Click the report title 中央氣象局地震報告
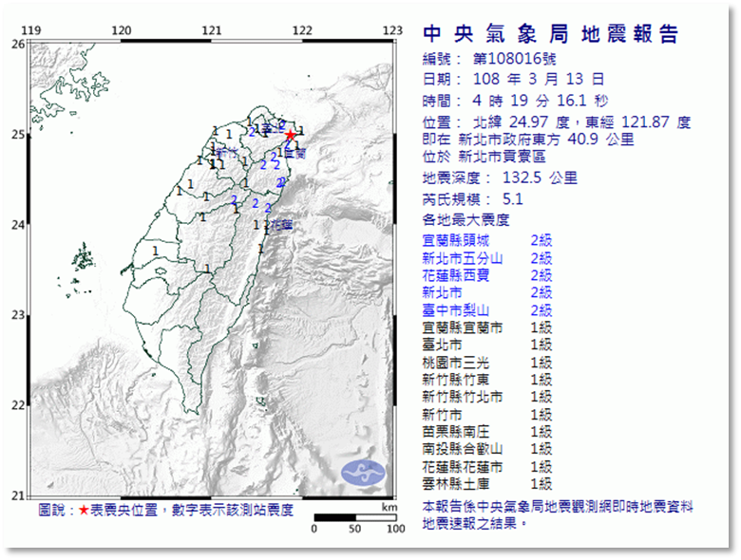 (550, 35)
